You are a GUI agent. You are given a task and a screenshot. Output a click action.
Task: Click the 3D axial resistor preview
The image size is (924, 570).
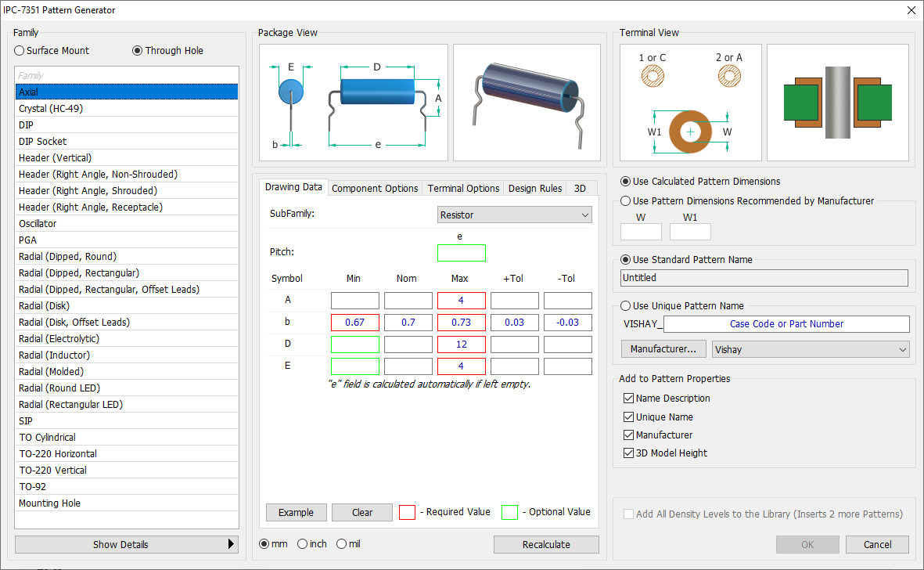[527, 103]
